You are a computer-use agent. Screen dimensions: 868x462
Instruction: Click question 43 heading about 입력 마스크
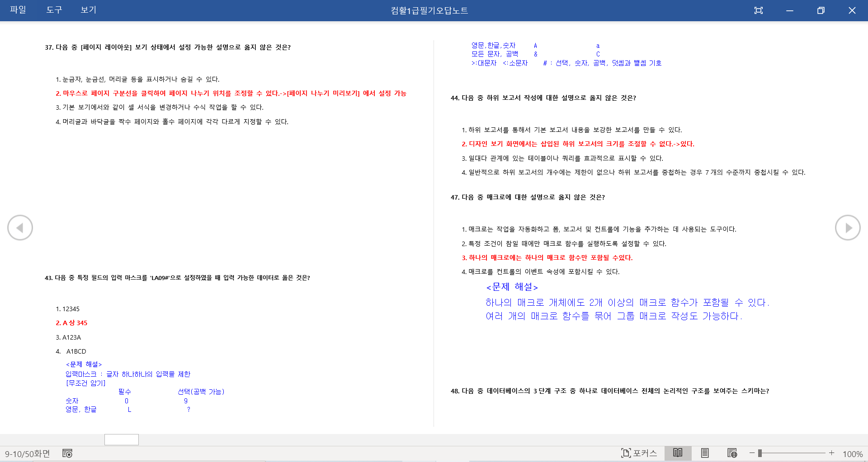[x=177, y=278]
